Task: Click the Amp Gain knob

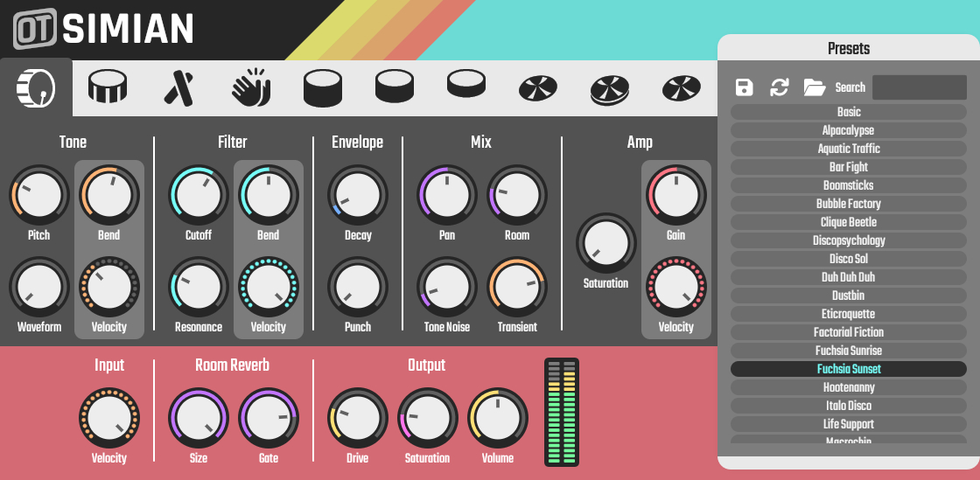Action: (x=676, y=195)
